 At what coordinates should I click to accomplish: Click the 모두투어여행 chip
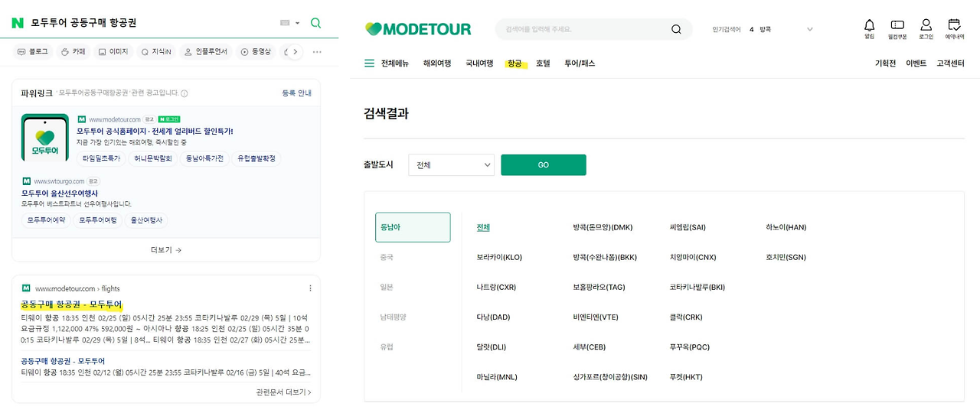point(98,220)
